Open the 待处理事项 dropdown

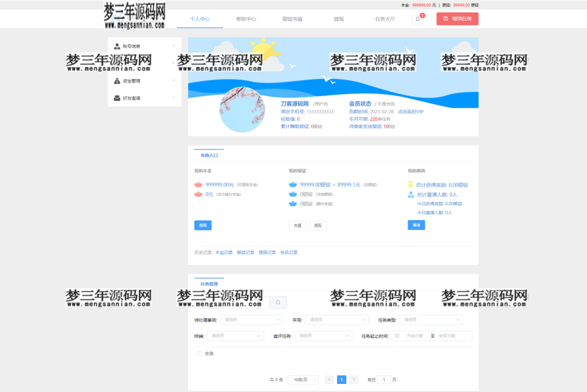coord(251,319)
